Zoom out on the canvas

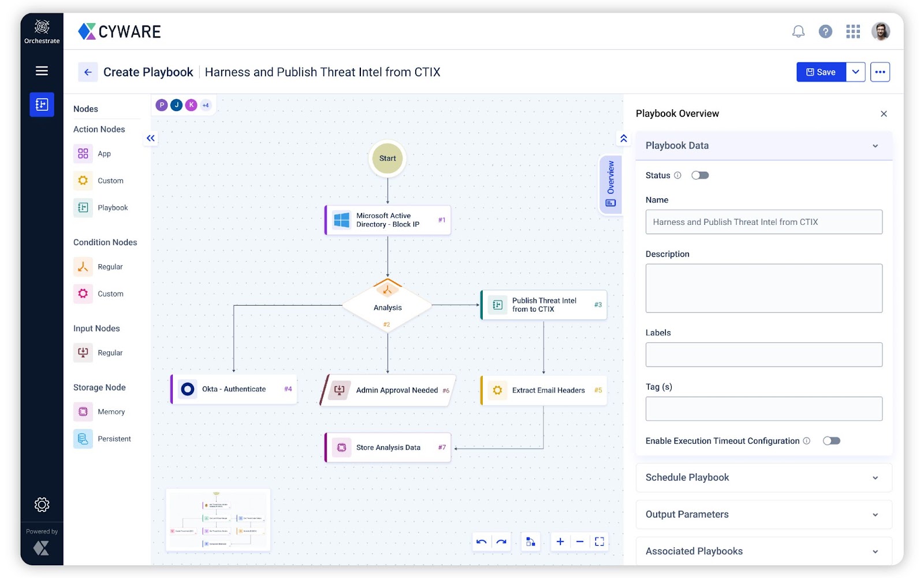[580, 542]
